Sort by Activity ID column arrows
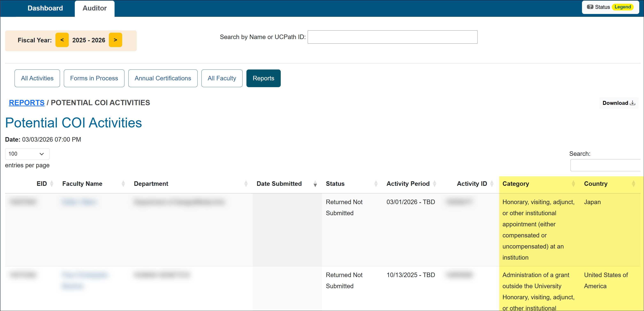Viewport: 644px width, 311px height. [x=492, y=184]
